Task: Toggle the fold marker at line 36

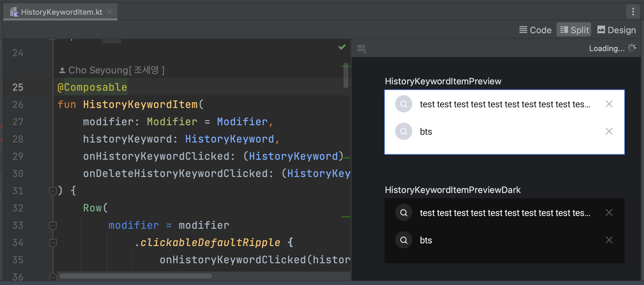Action: (x=53, y=276)
